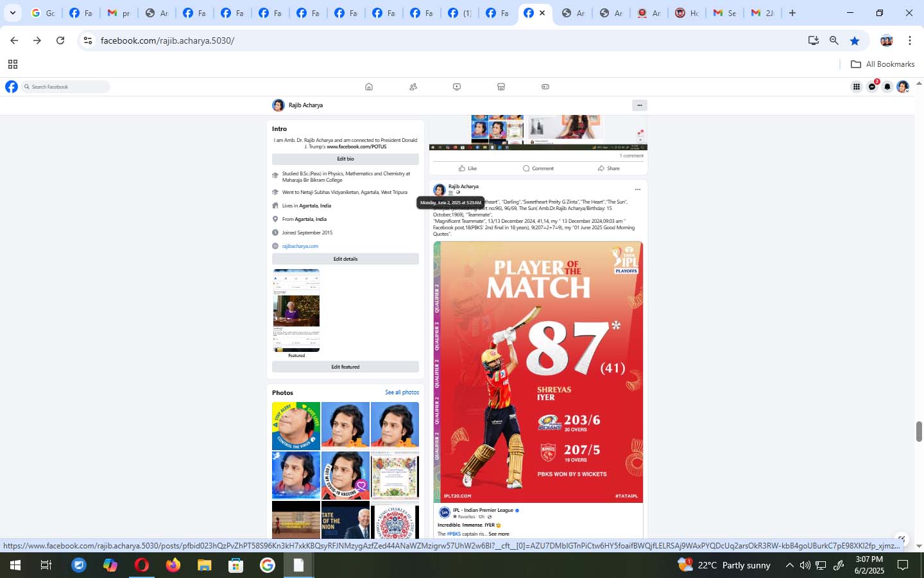Open the Facebook Watch video icon
The height and width of the screenshot is (578, 924).
click(457, 87)
